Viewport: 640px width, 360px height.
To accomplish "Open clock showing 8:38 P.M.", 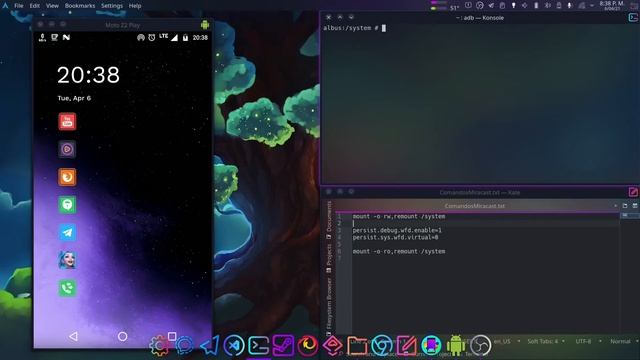I will (611, 5).
